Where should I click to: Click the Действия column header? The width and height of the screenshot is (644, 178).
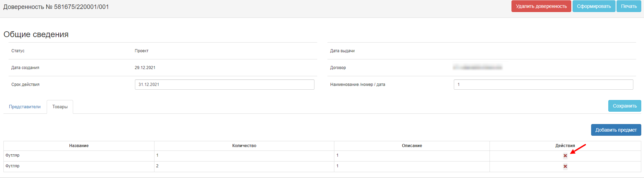pyautogui.click(x=565, y=146)
